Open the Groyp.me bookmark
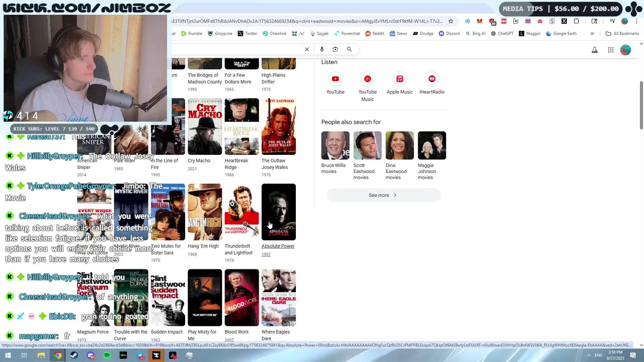The height and width of the screenshot is (362, 644). [220, 34]
